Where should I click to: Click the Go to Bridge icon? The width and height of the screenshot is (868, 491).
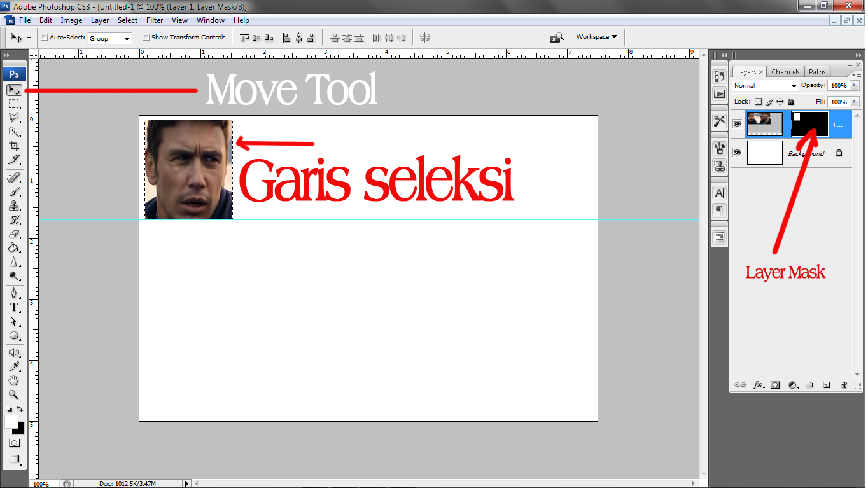(557, 38)
